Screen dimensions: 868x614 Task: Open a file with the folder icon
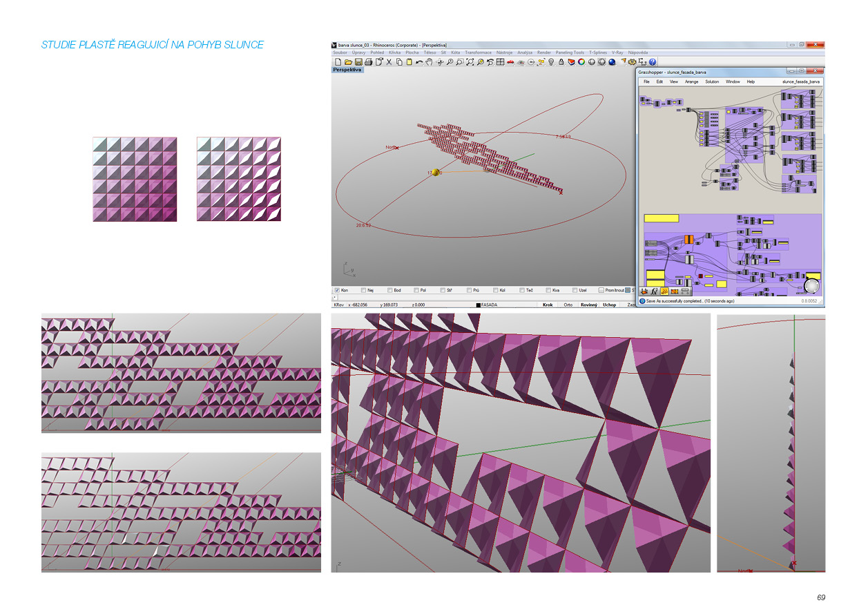(x=348, y=62)
